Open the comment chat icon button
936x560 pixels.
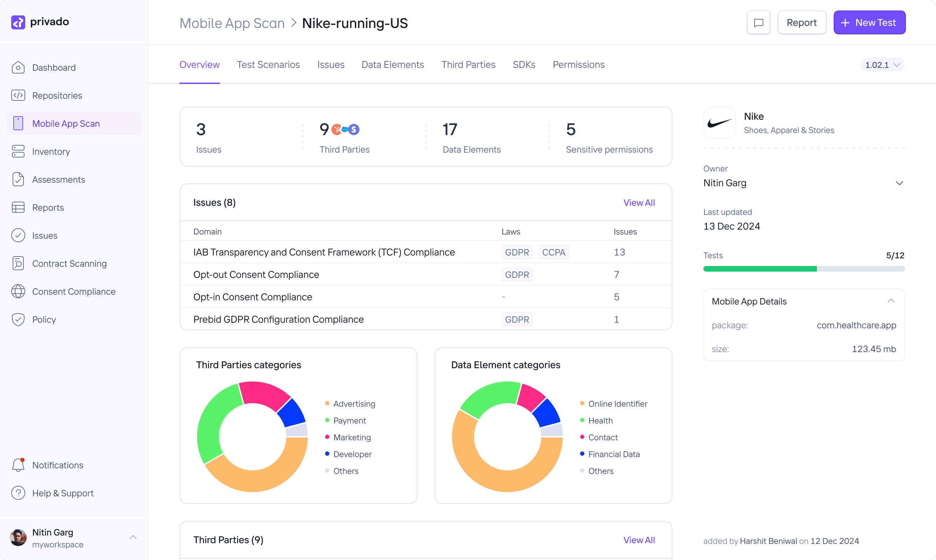point(758,23)
